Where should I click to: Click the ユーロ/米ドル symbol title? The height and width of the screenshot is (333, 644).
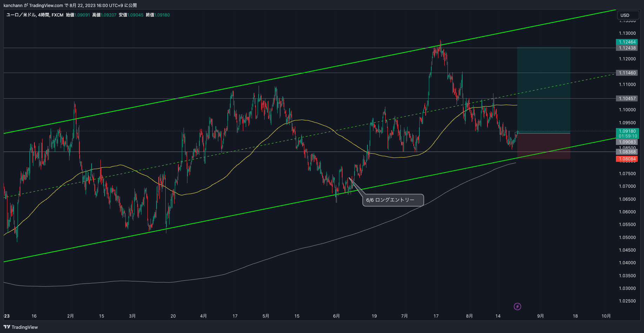[x=21, y=15]
